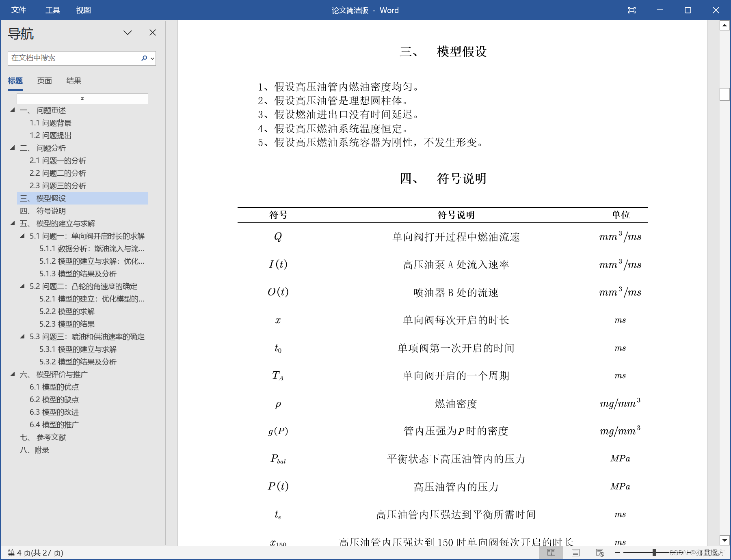The image size is (731, 560).
Task: Click the 四、符号说明 document heading
Action: tap(443, 179)
